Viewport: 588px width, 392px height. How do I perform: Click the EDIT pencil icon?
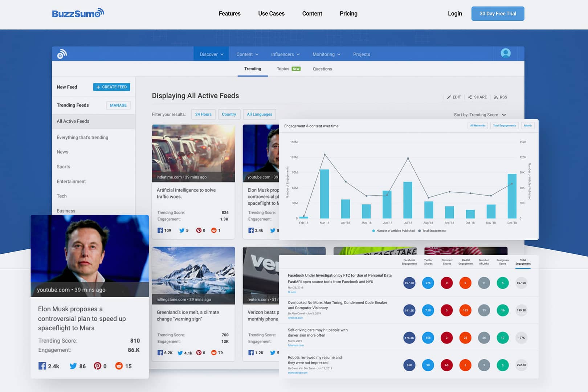tap(449, 97)
